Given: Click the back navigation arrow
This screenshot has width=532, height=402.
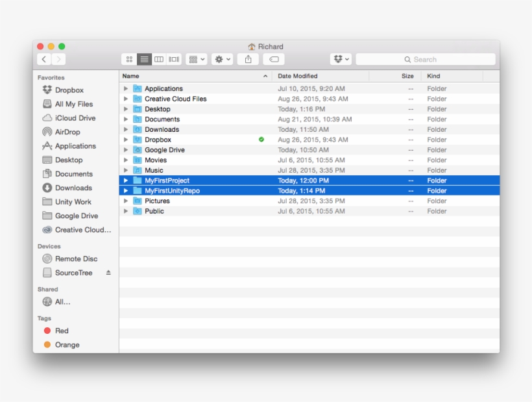Looking at the screenshot, I should pos(43,58).
